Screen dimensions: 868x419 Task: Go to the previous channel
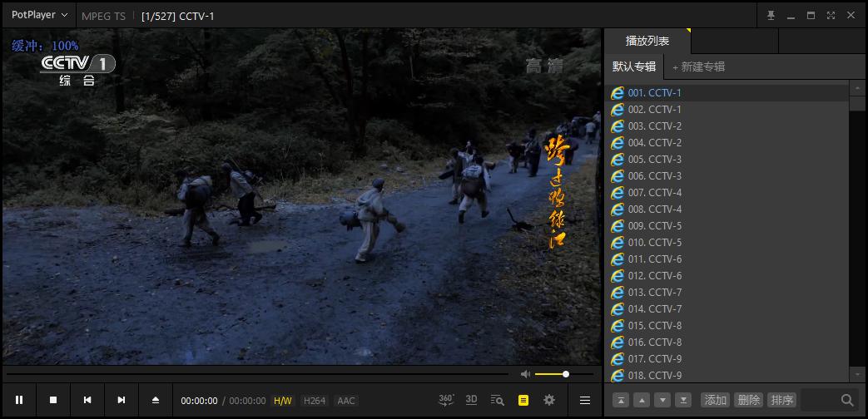tap(87, 400)
